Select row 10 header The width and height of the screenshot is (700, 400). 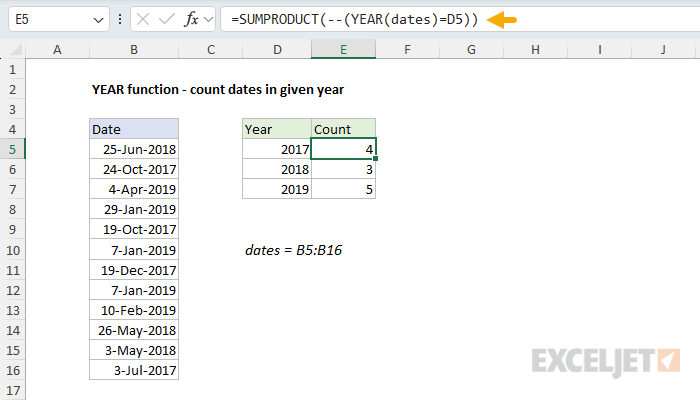tap(13, 249)
